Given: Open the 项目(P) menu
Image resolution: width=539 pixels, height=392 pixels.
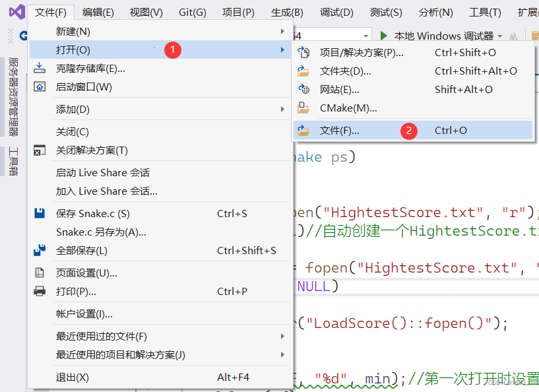Looking at the screenshot, I should tap(238, 13).
